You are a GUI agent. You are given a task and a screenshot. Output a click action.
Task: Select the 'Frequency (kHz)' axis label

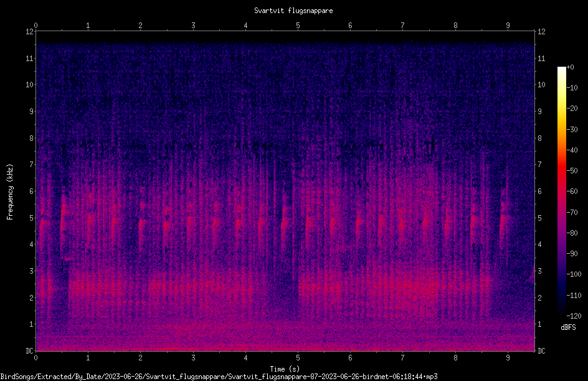tap(10, 192)
